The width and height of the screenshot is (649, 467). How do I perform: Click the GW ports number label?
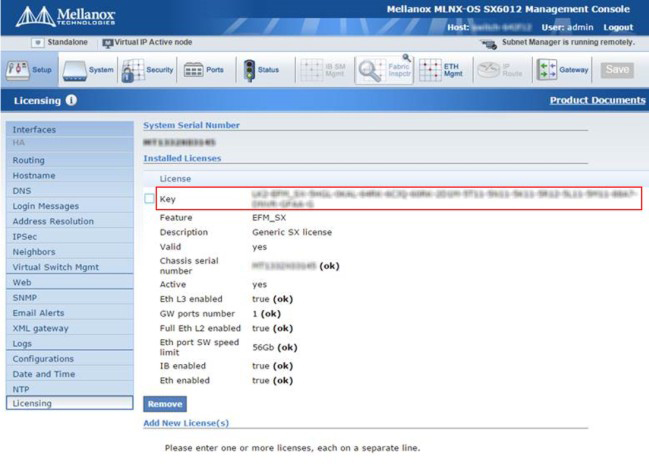tap(197, 314)
